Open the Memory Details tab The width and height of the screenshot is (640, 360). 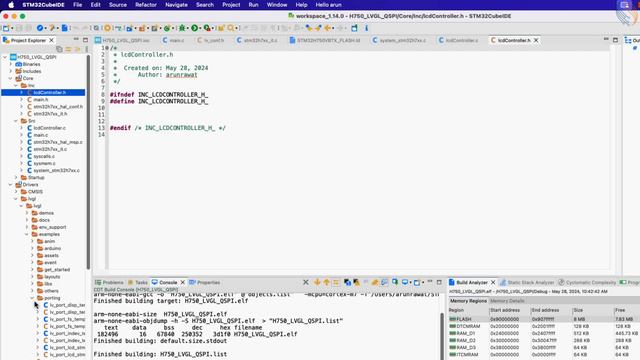(507, 301)
